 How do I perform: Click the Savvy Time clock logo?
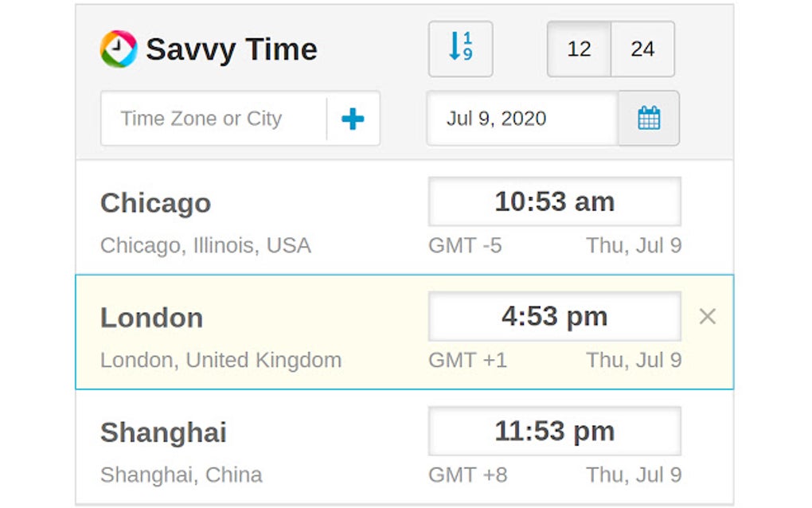point(118,48)
